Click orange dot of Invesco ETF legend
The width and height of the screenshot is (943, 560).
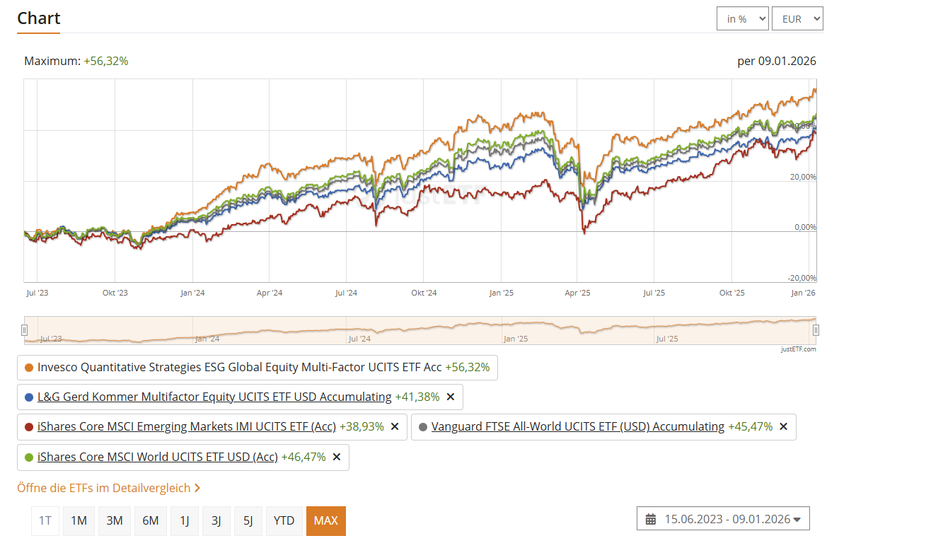[x=29, y=368]
